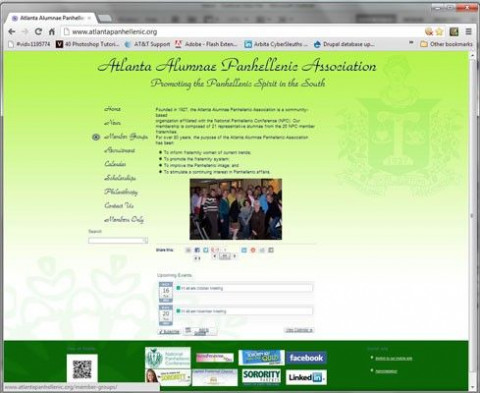Click the group photo thumbnail
Image resolution: width=480 pixels, height=393 pixels.
[236, 209]
